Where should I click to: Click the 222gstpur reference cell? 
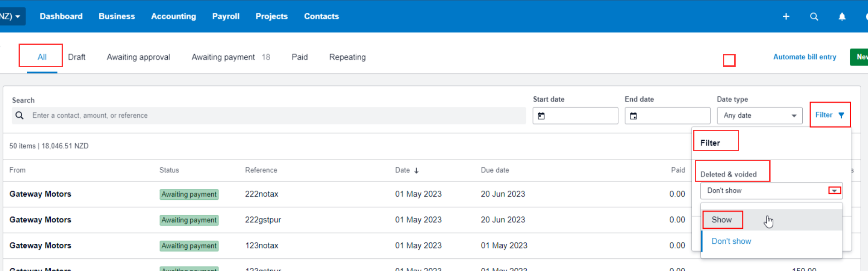point(263,220)
